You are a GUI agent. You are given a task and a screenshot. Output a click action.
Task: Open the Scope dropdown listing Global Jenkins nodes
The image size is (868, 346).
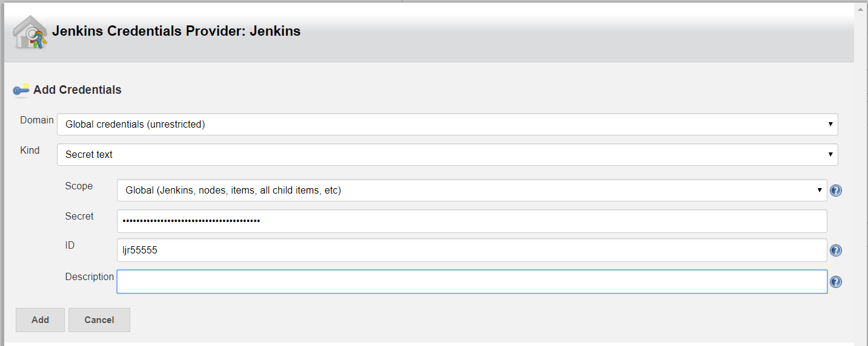click(x=472, y=190)
